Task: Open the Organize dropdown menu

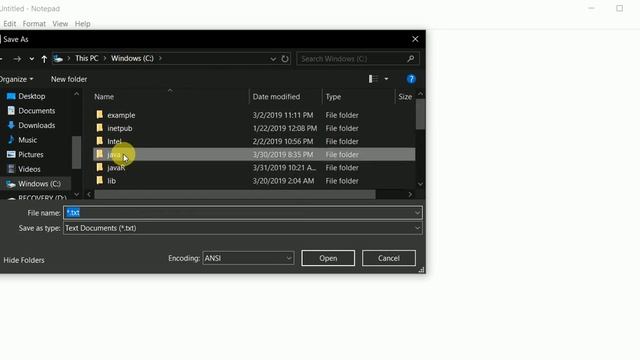Action: pyautogui.click(x=16, y=79)
